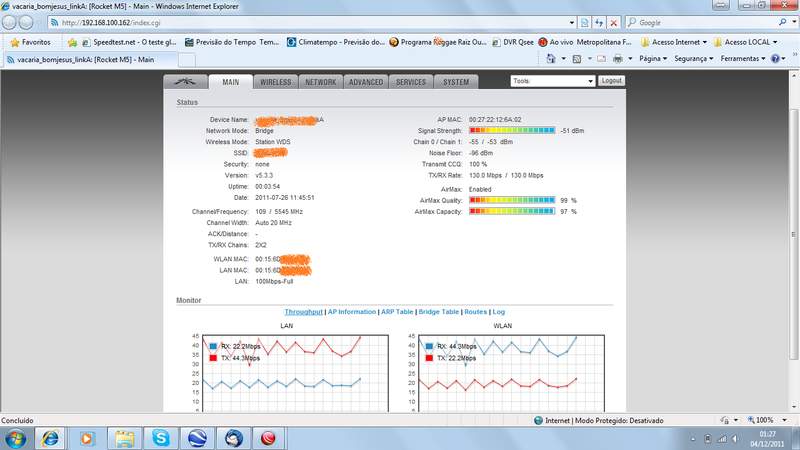Screen dimensions: 800x450
Task: Click the Read mail icon
Action: (x=602, y=59)
